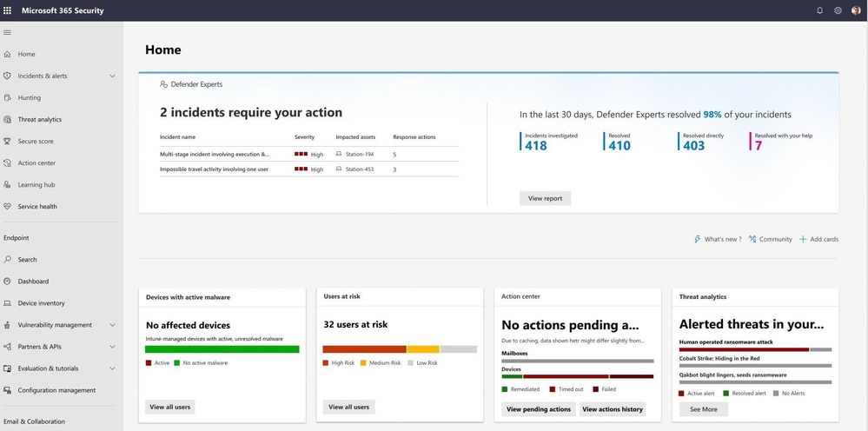Image resolution: width=868 pixels, height=431 pixels.
Task: Click the View actions history button
Action: (613, 409)
